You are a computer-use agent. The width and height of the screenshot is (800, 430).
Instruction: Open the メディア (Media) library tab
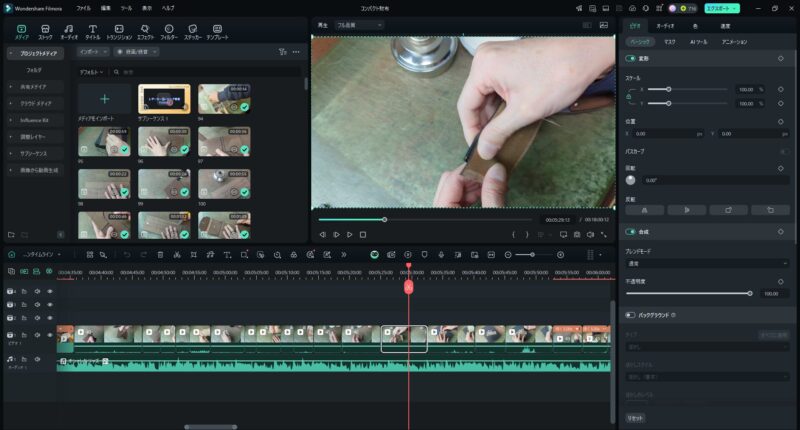pos(21,32)
